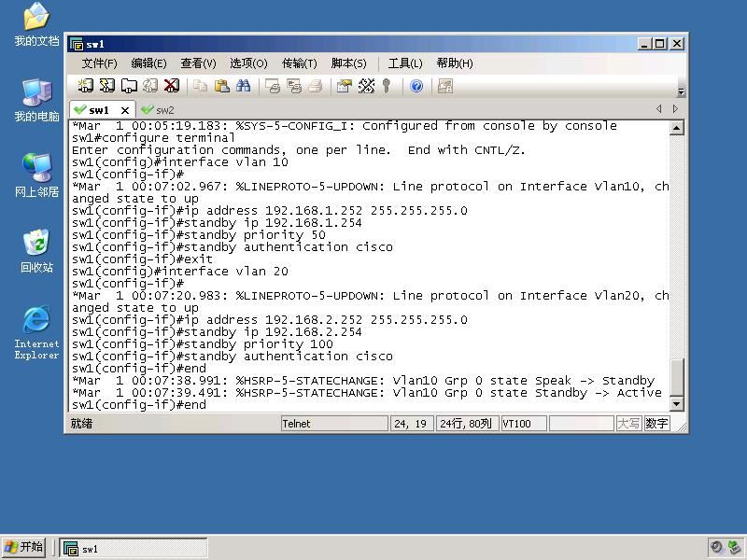
Task: Click the Print Screen toolbar icon
Action: pyautogui.click(x=273, y=86)
